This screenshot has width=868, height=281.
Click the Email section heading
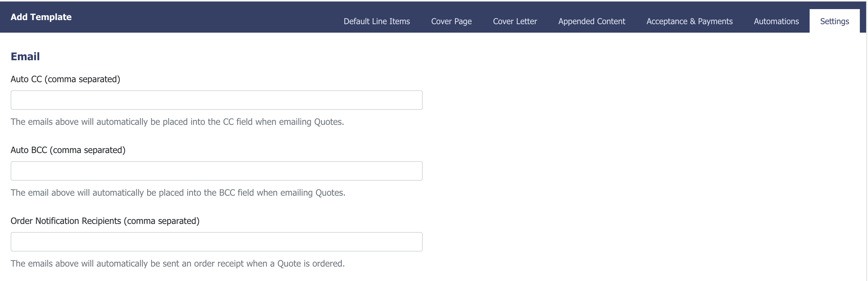[x=25, y=56]
